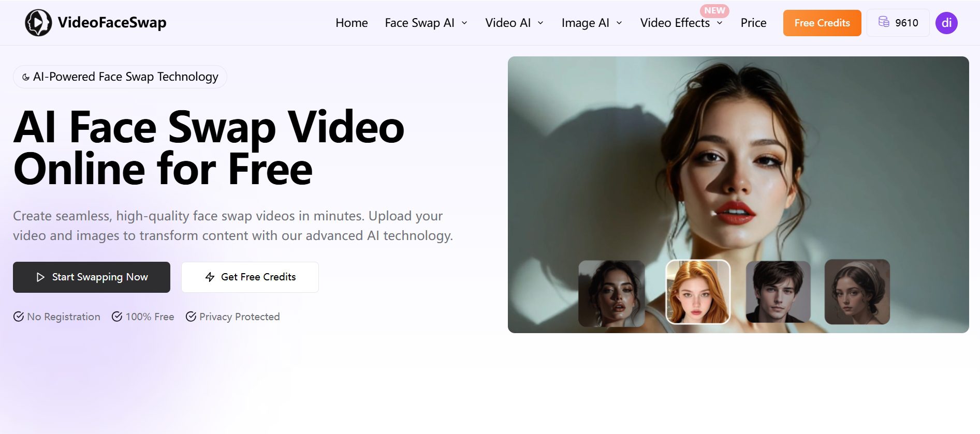Expand the Video AI dropdown menu

(514, 23)
